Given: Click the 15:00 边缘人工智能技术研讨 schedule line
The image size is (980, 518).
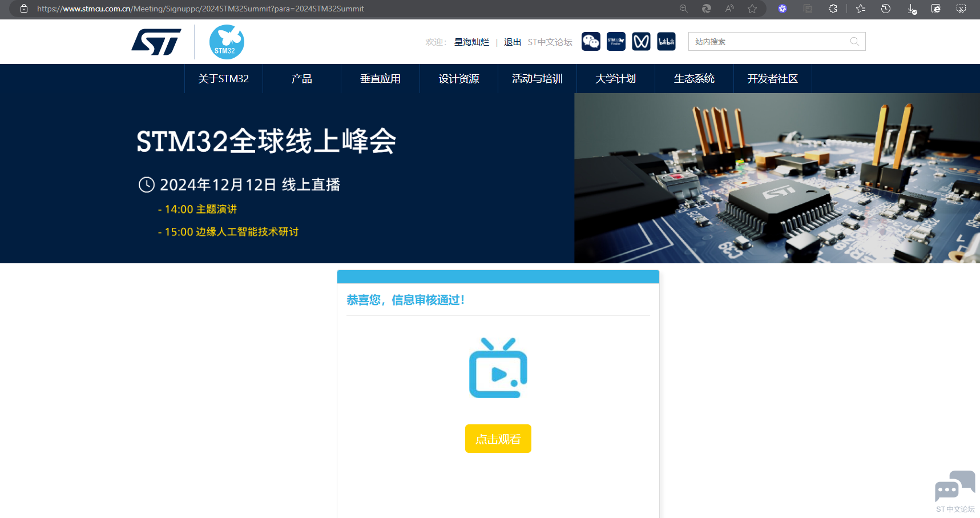Looking at the screenshot, I should [228, 232].
